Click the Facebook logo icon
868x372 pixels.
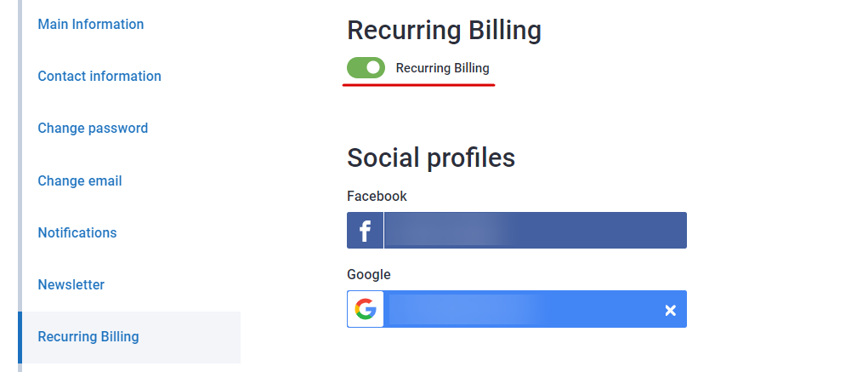pyautogui.click(x=366, y=231)
